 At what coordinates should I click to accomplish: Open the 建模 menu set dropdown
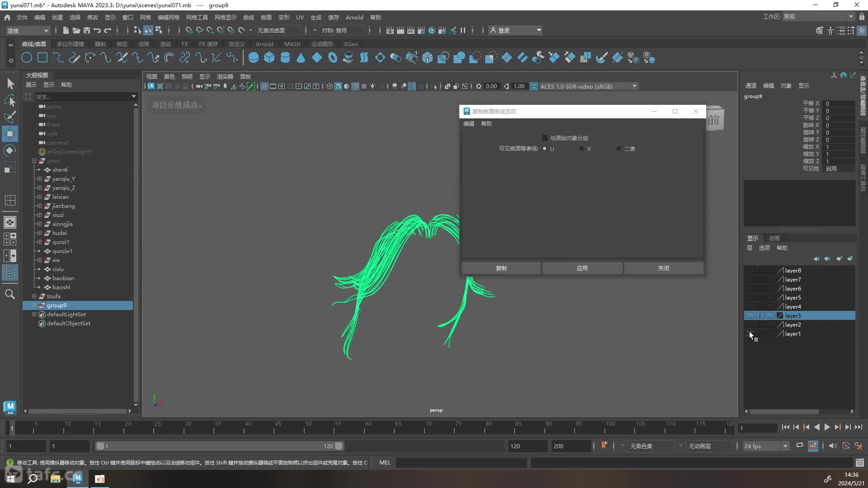[x=28, y=30]
